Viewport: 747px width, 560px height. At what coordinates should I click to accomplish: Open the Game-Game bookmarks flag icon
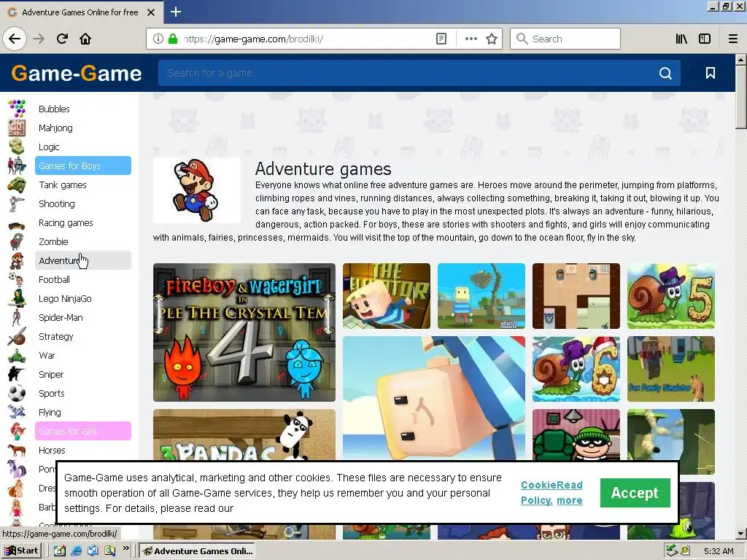(x=711, y=73)
